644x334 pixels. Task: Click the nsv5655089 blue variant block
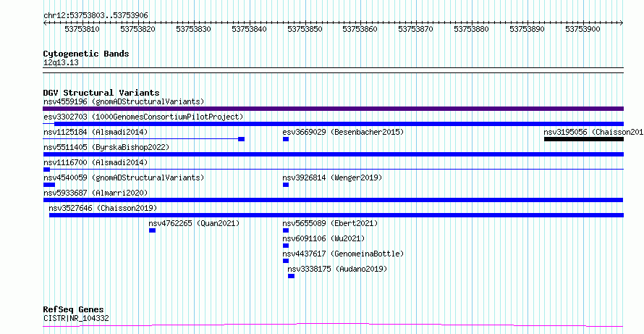point(286,230)
